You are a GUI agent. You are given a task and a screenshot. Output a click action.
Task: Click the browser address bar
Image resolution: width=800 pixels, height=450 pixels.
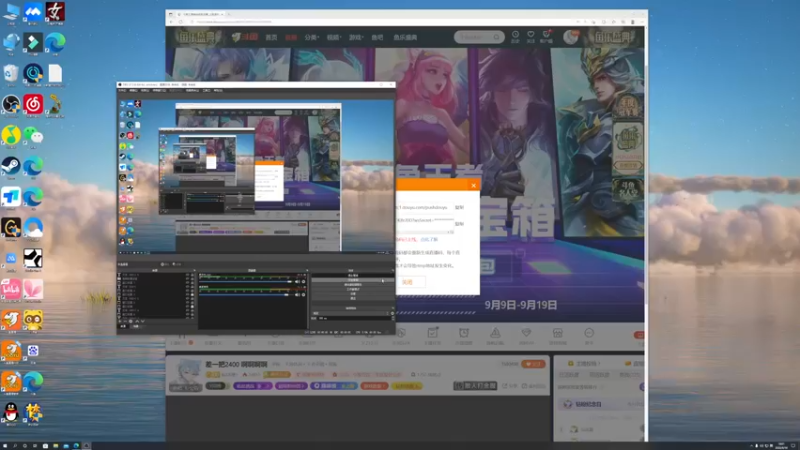click(x=383, y=22)
